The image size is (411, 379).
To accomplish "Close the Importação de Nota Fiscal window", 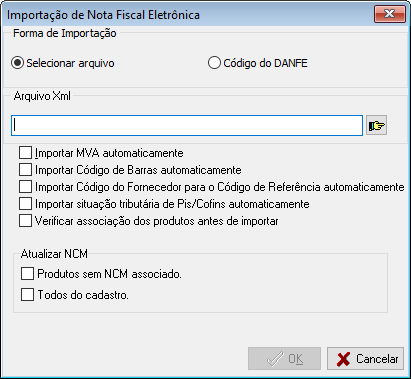I will tap(389, 14).
